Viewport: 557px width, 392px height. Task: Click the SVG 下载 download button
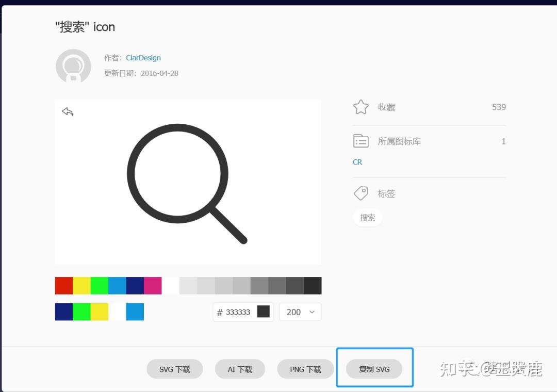pyautogui.click(x=174, y=369)
